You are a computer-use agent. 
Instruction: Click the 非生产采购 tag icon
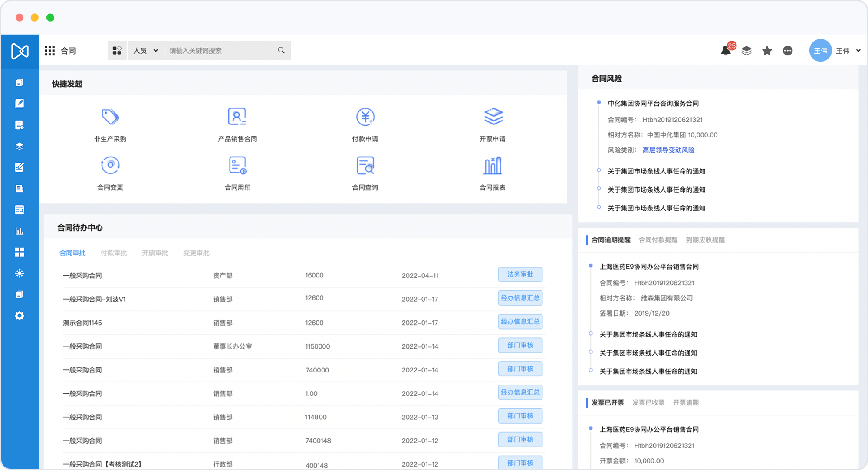pos(110,117)
